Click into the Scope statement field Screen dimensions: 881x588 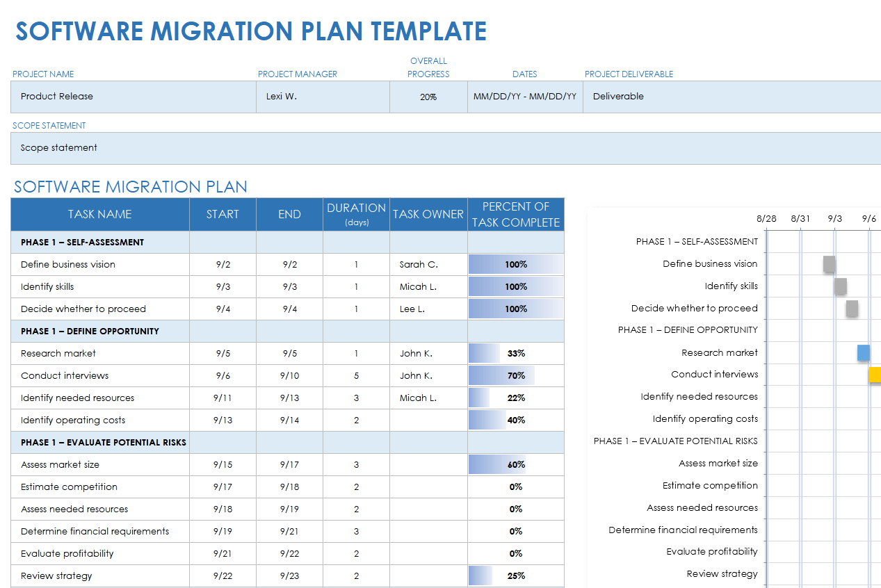point(445,148)
